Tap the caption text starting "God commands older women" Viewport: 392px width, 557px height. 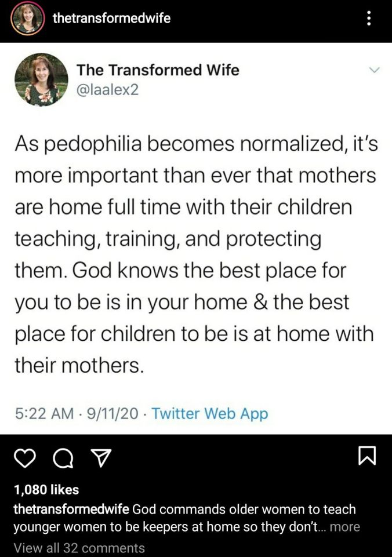(244, 509)
